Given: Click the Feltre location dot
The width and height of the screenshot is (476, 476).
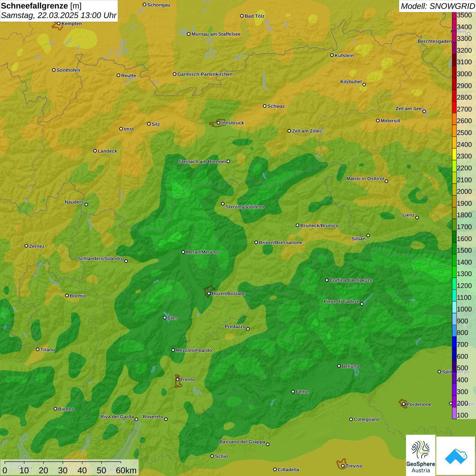Looking at the screenshot, I should 293,391.
